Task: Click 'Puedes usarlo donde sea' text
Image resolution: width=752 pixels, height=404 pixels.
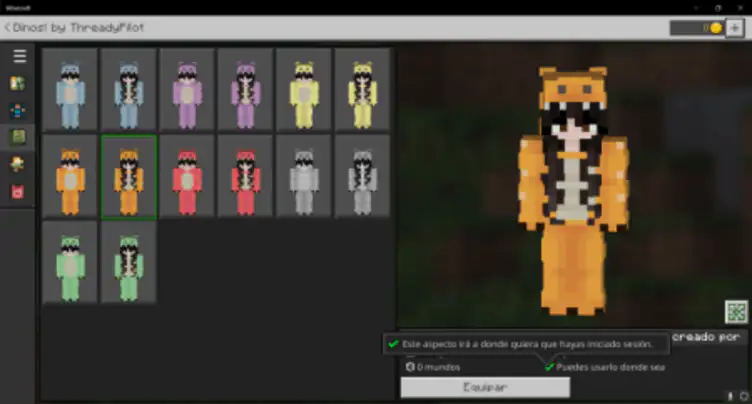Action: [610, 368]
